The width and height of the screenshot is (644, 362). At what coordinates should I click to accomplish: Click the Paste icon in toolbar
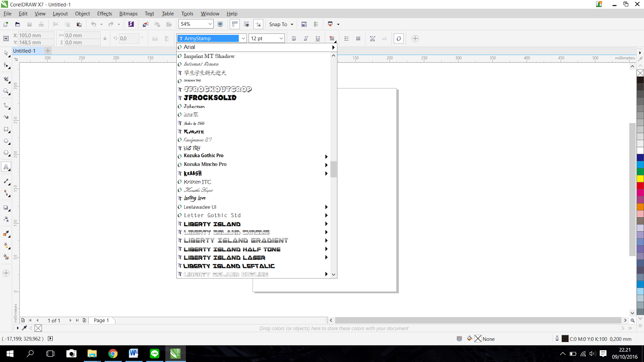tap(79, 25)
